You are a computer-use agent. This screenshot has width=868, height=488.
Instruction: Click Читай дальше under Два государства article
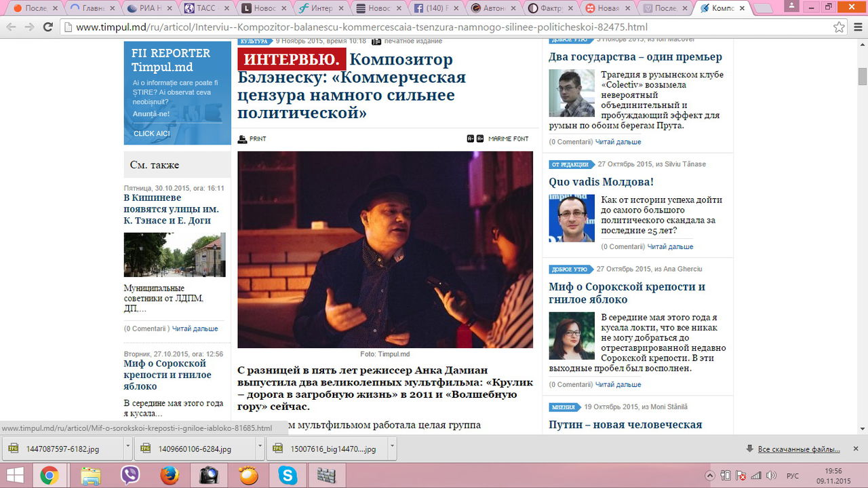(x=618, y=142)
